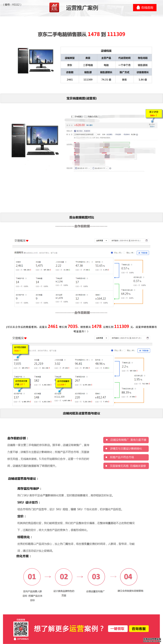
Task: Click help icon beside 成交商品件数 value 220
Action: click(87, 393)
